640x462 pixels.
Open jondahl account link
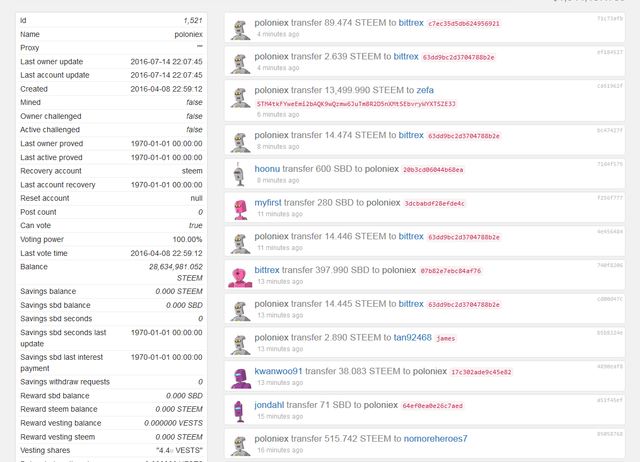269,405
